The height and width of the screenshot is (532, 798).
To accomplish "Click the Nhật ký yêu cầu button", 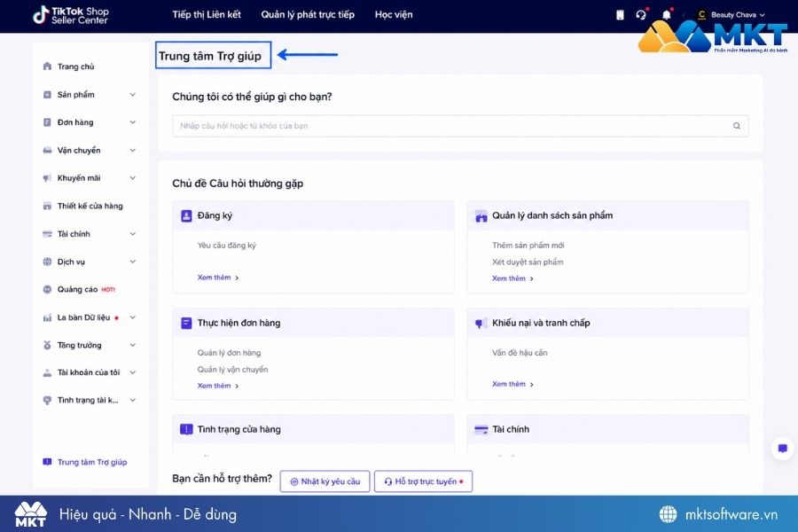I will pos(325,481).
